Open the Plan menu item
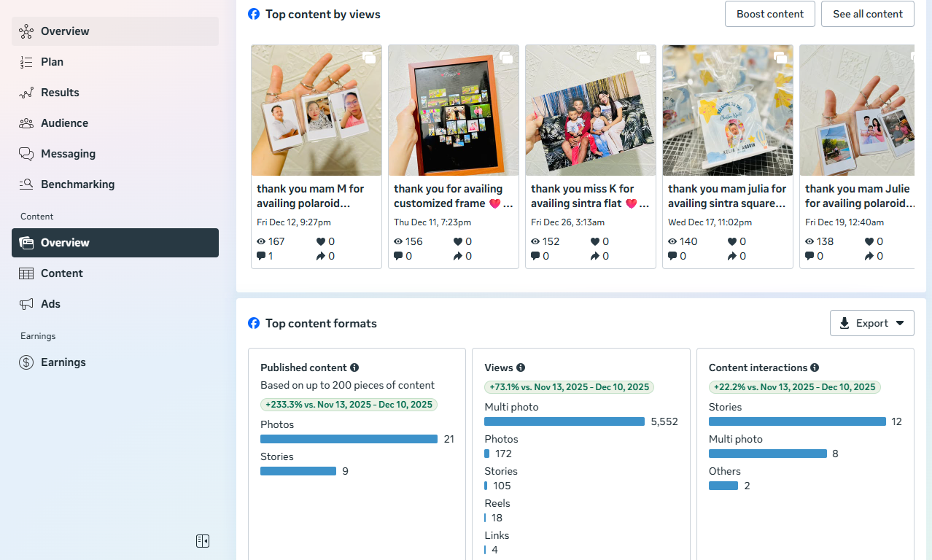The height and width of the screenshot is (560, 932). click(52, 62)
